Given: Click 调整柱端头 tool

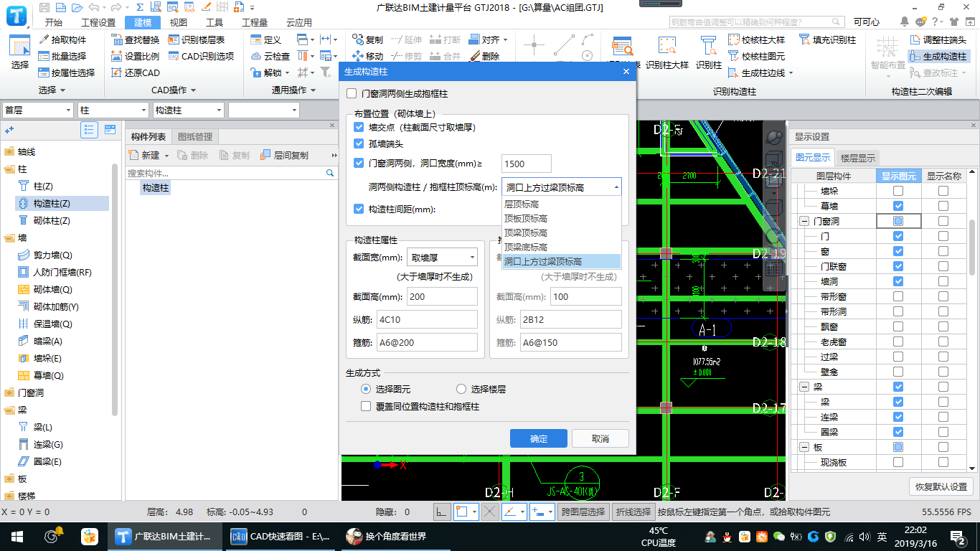Looking at the screenshot, I should (x=938, y=40).
